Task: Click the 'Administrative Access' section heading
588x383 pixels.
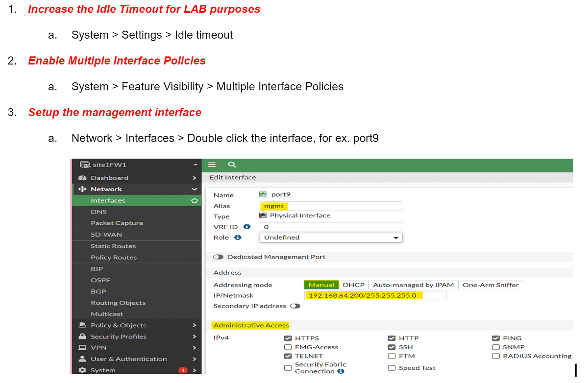Action: coord(251,325)
